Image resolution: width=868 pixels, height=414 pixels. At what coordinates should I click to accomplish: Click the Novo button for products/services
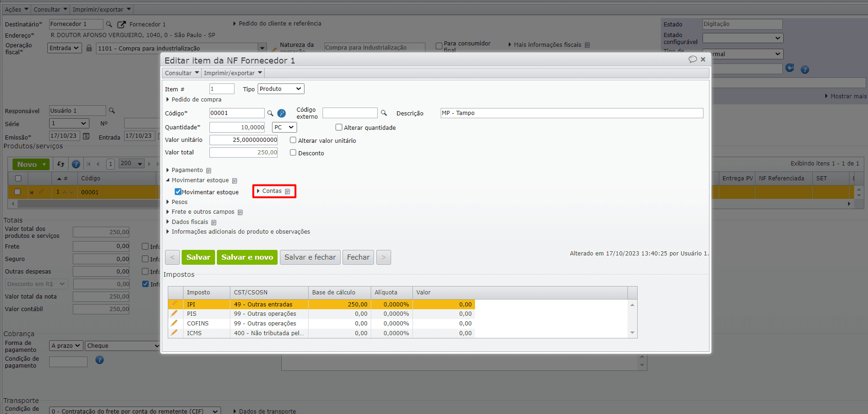click(31, 164)
